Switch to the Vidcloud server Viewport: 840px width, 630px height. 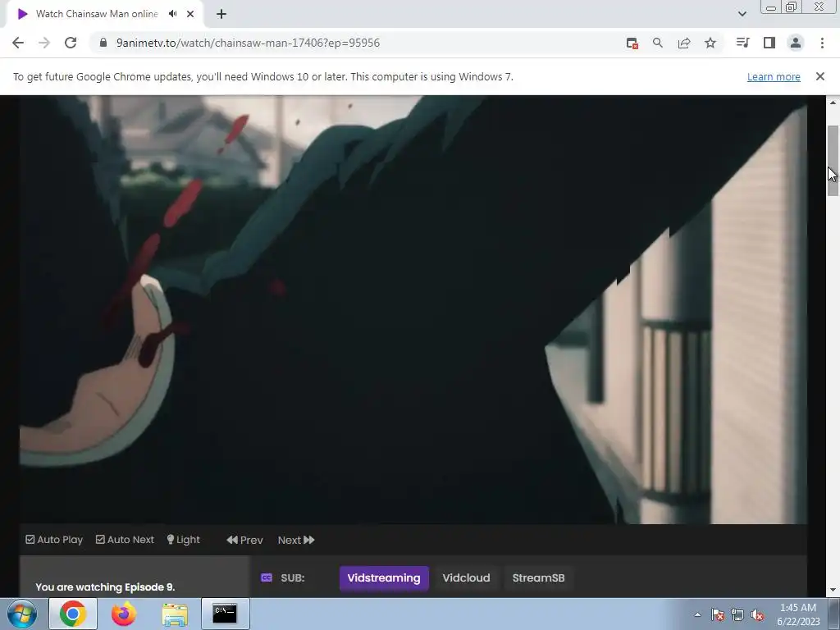(466, 578)
